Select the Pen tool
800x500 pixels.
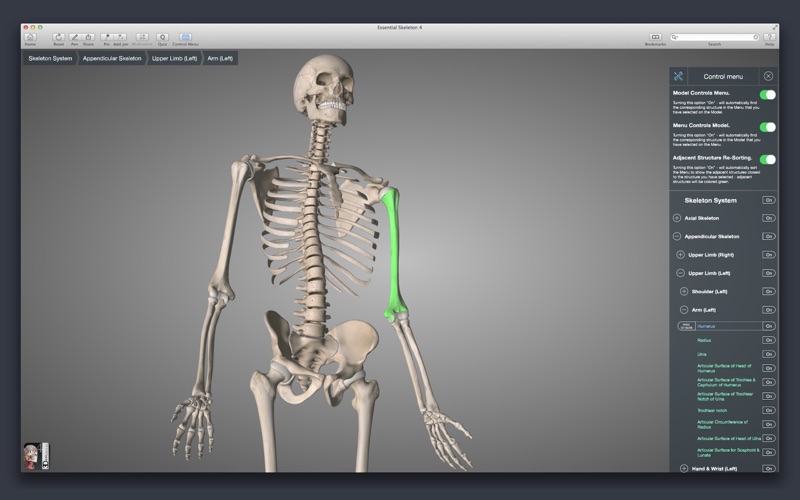74,37
